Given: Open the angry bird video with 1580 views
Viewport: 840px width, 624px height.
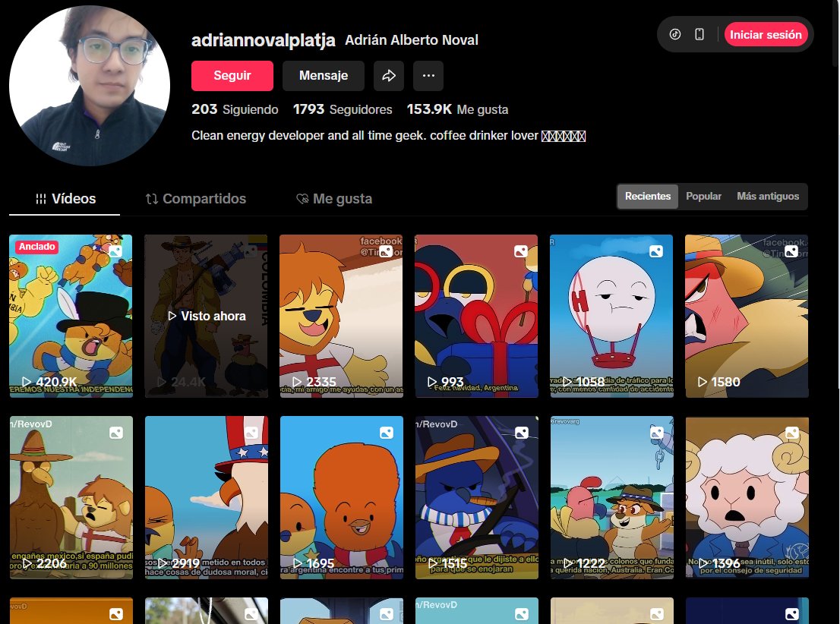Looking at the screenshot, I should (x=747, y=316).
